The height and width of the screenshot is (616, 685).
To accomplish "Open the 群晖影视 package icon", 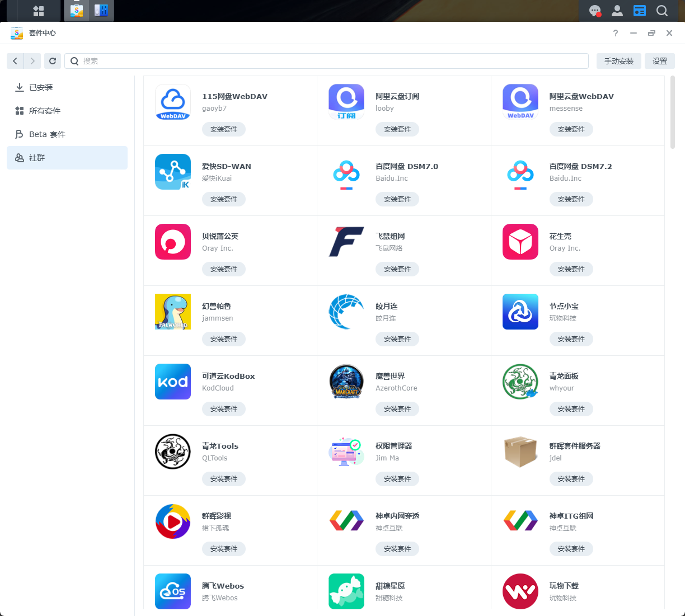I will coord(173,521).
